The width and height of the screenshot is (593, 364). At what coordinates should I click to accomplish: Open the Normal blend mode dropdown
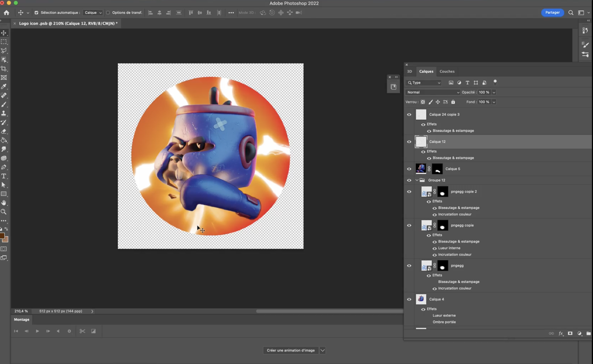tap(433, 92)
